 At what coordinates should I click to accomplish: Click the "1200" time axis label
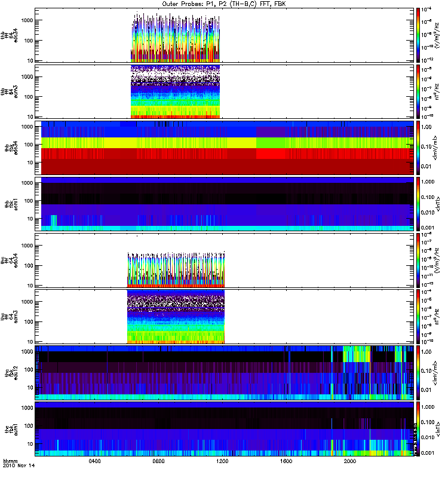tap(222, 461)
